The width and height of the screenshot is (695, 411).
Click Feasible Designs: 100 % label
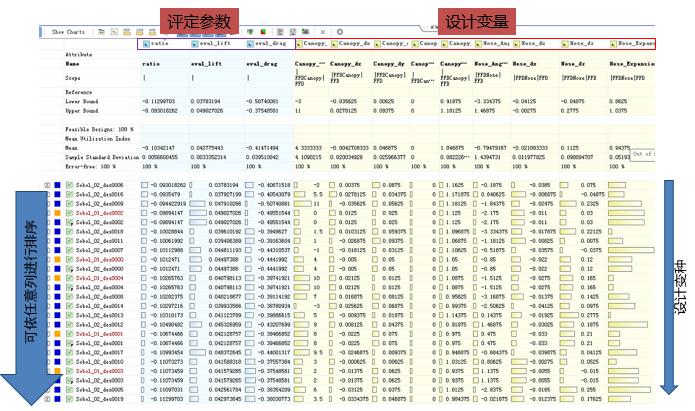99,129
